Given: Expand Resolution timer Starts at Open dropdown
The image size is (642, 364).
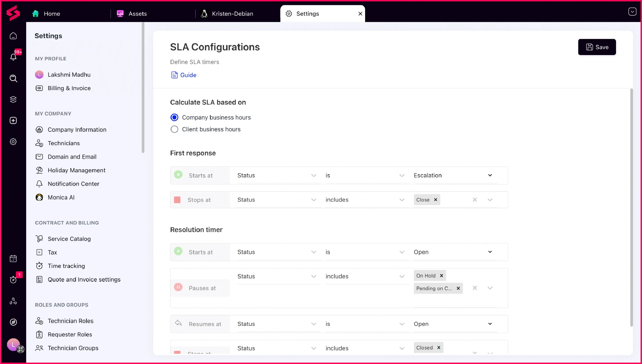Looking at the screenshot, I should [x=490, y=252].
